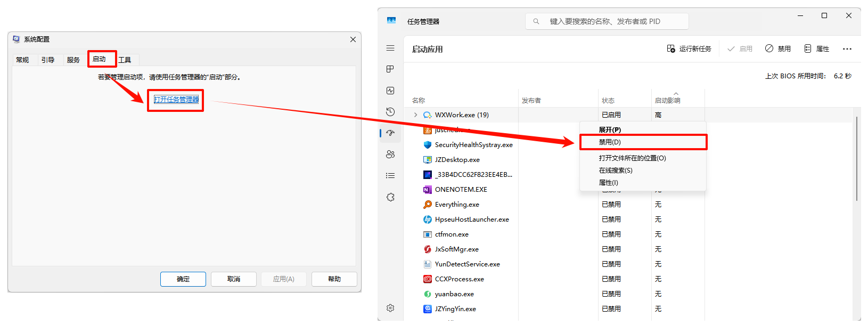This screenshot has width=868, height=333.
Task: Choose 属性(I) in the context menu
Action: coord(643,183)
